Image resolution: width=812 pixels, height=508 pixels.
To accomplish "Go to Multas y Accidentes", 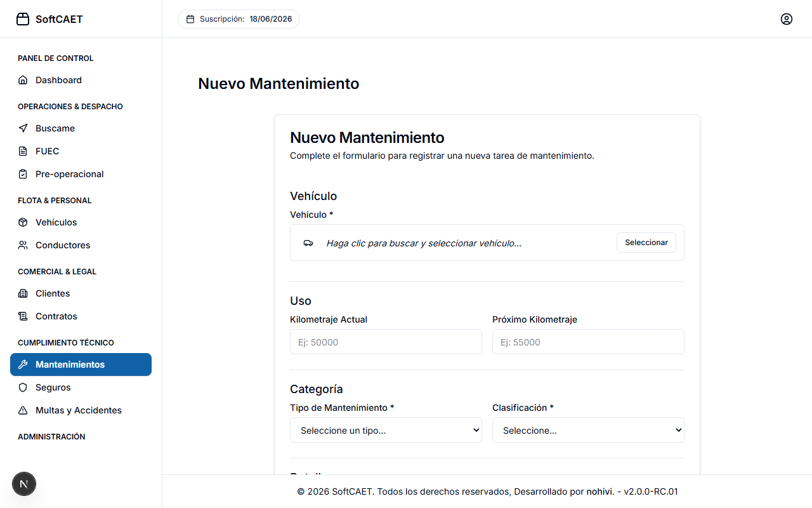I will (x=81, y=410).
